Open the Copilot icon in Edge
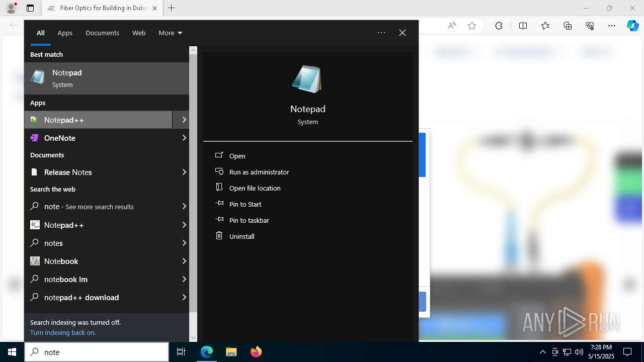Screen dimensions: 644x362 pos(632,26)
